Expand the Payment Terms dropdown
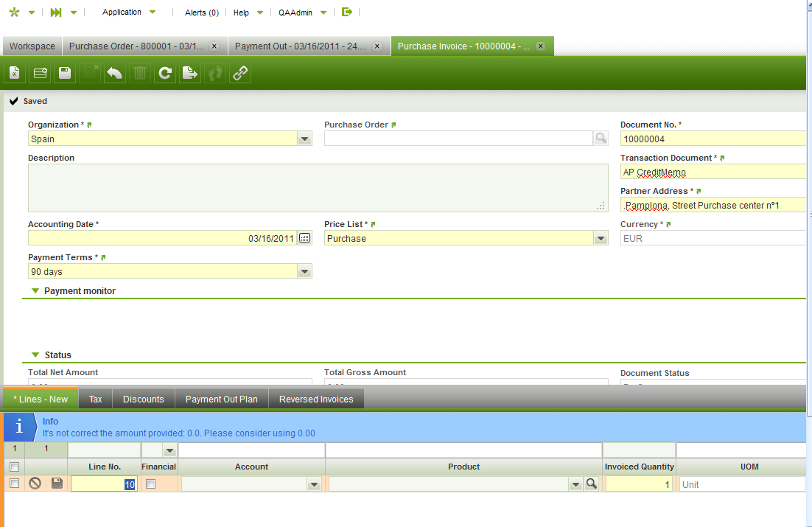The width and height of the screenshot is (812, 527). (x=304, y=272)
